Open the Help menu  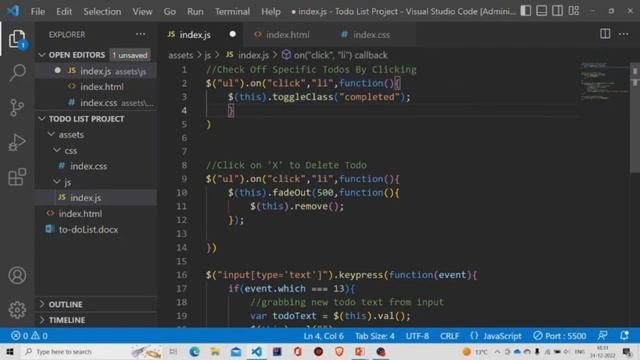271,11
